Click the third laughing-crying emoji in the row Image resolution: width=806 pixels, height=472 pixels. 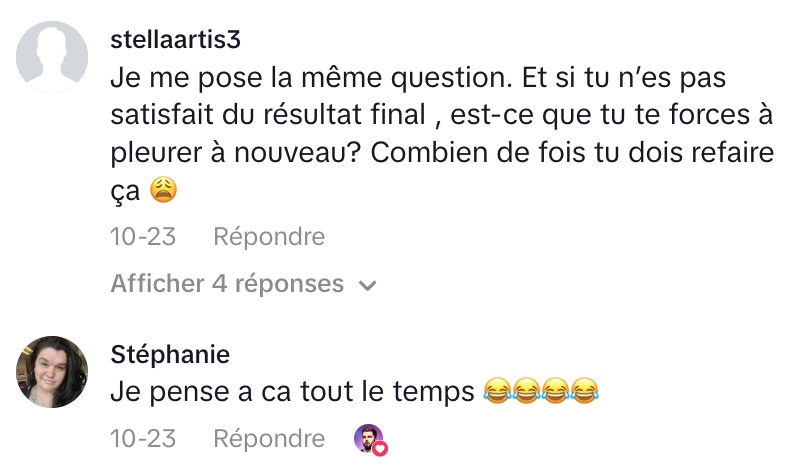pos(555,391)
